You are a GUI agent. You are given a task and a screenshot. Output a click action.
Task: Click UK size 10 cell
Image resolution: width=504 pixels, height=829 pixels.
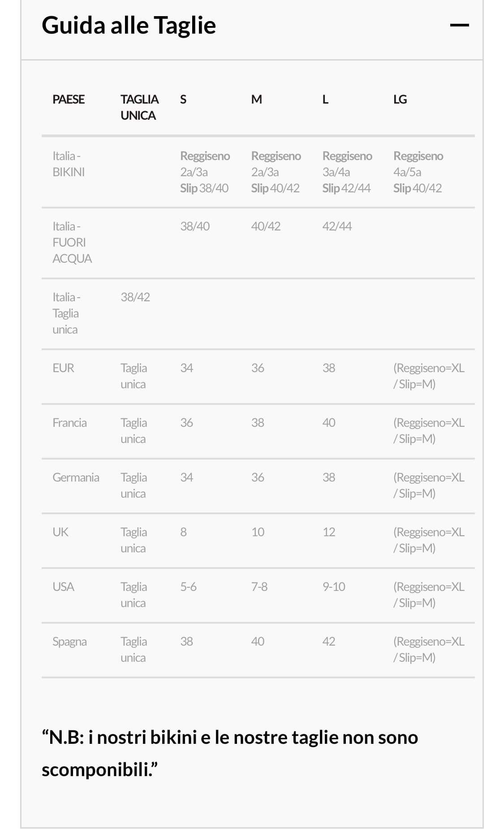pyautogui.click(x=258, y=532)
